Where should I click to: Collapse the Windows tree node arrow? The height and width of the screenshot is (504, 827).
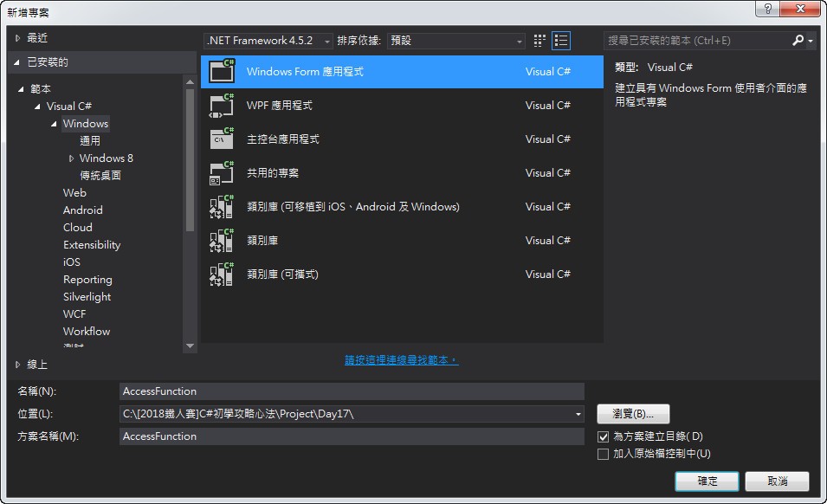[54, 124]
